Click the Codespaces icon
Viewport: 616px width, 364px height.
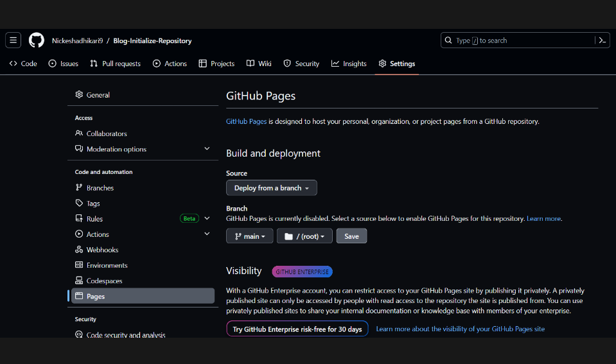coord(79,281)
